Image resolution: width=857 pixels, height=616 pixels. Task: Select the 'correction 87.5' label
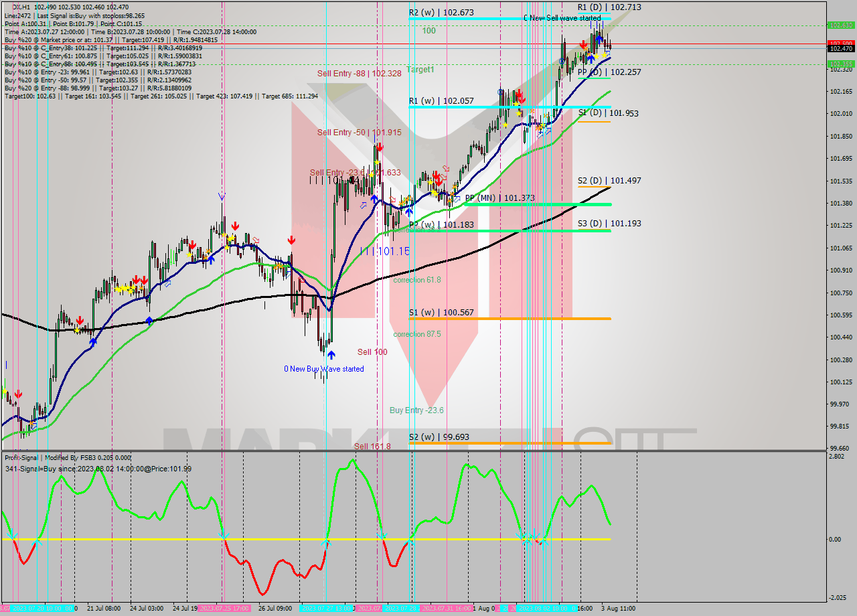[417, 333]
